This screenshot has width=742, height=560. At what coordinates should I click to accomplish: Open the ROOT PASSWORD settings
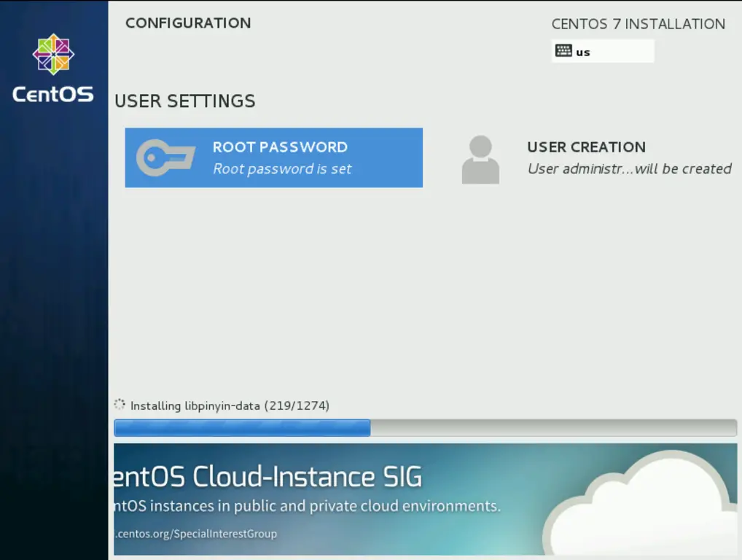273,157
